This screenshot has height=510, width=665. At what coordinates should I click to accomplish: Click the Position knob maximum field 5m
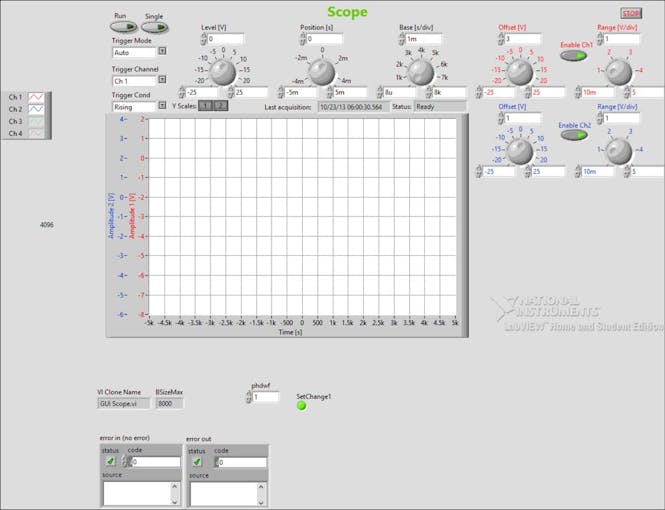pos(350,92)
